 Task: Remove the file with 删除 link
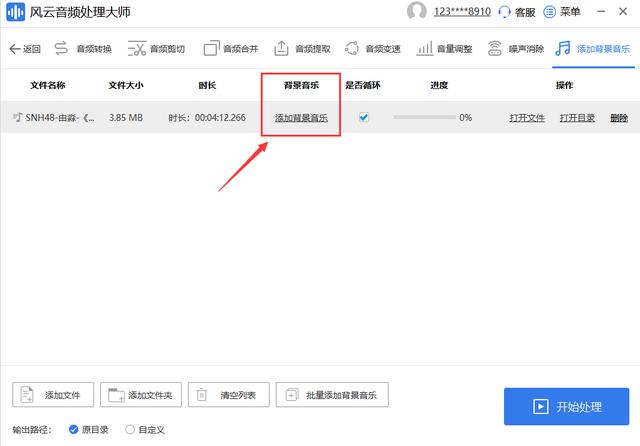(619, 118)
